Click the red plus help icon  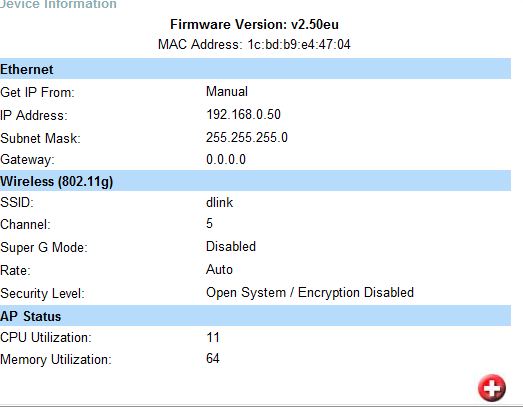coord(492,388)
